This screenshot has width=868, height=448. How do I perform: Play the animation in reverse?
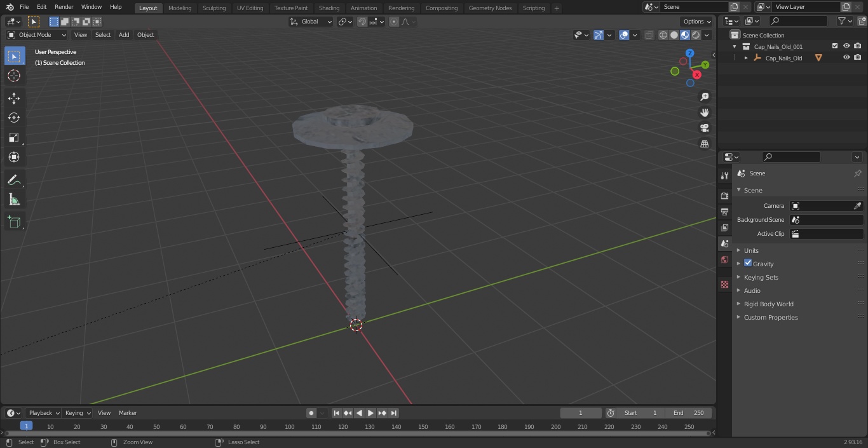[x=360, y=413]
